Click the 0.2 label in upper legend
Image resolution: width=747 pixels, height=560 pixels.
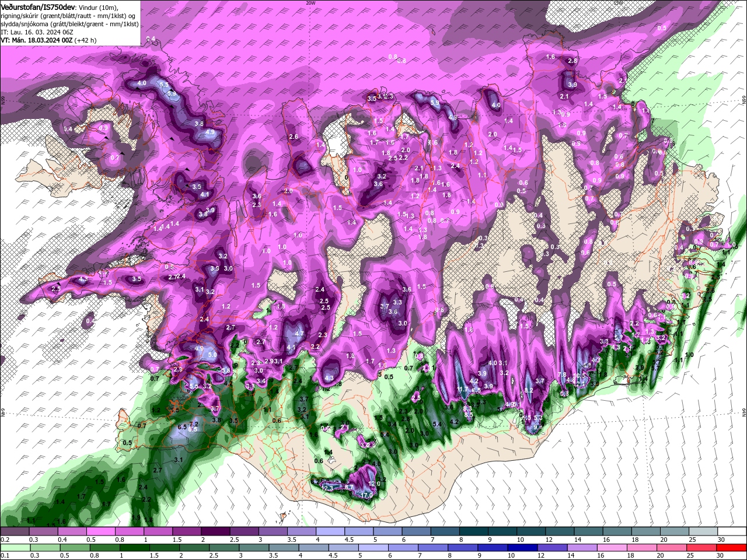pos(5,540)
